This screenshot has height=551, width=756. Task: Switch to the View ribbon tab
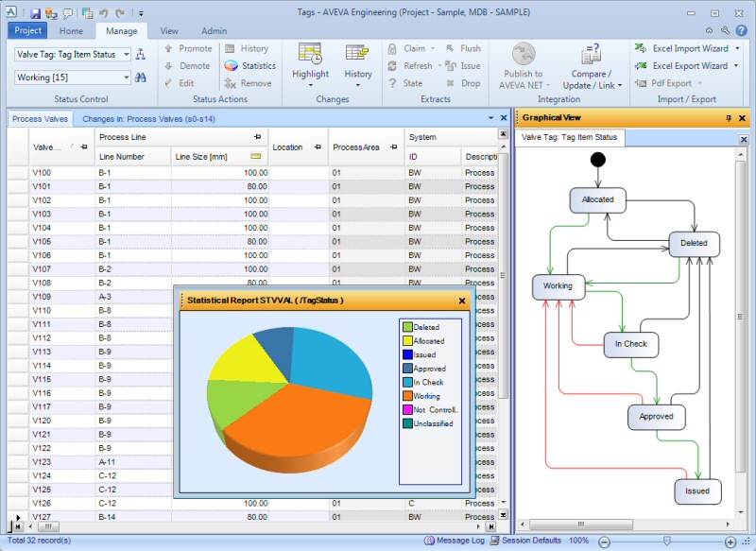[168, 30]
